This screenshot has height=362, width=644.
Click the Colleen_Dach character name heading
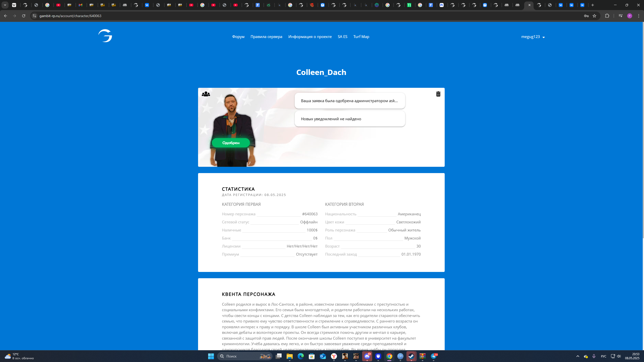coord(321,72)
